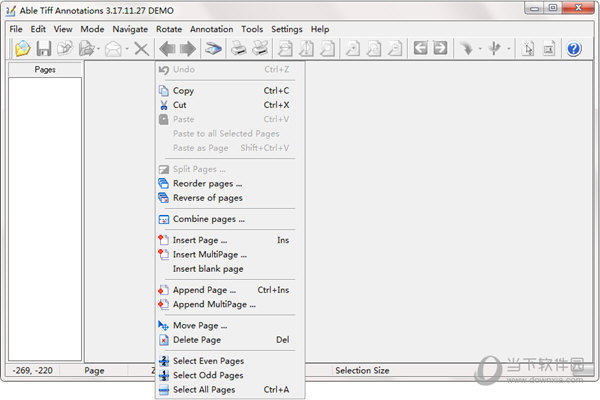This screenshot has width=600, height=400.
Task: Click the diagonal arrow tool icon
Action: 466,49
